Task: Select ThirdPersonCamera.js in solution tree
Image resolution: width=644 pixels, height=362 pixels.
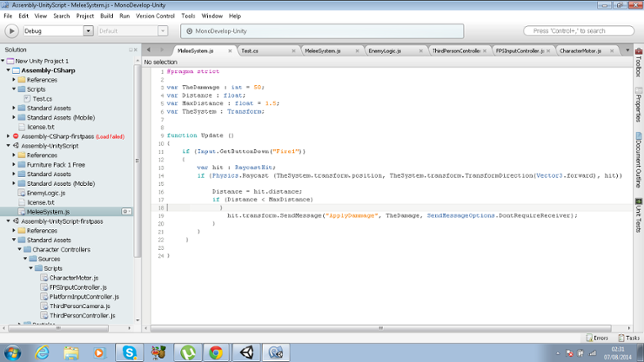Action: 79,306
